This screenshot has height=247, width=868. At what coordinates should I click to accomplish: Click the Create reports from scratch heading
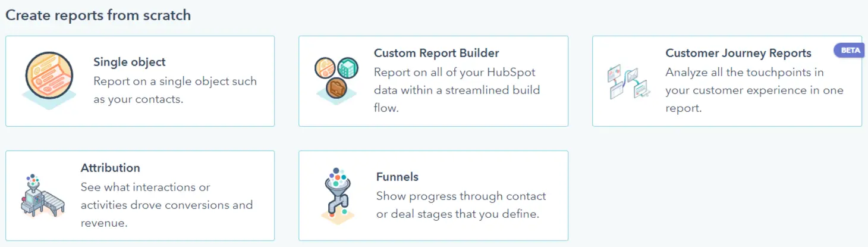98,15
